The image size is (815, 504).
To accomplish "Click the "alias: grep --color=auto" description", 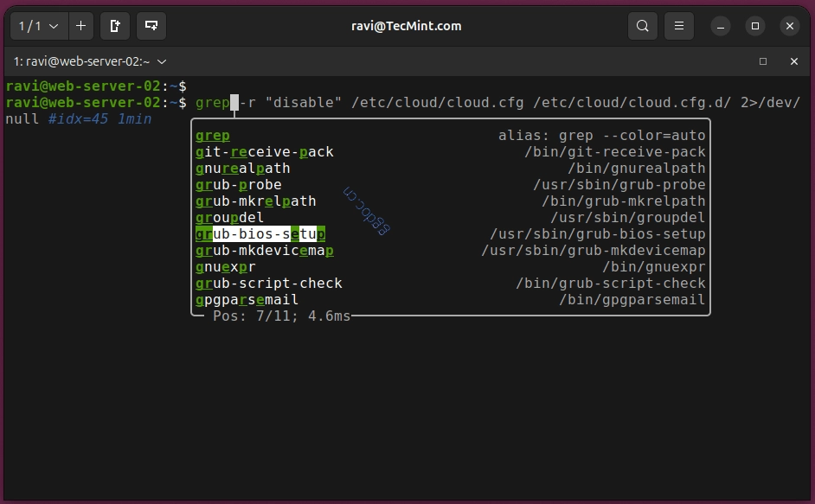I will pyautogui.click(x=602, y=136).
